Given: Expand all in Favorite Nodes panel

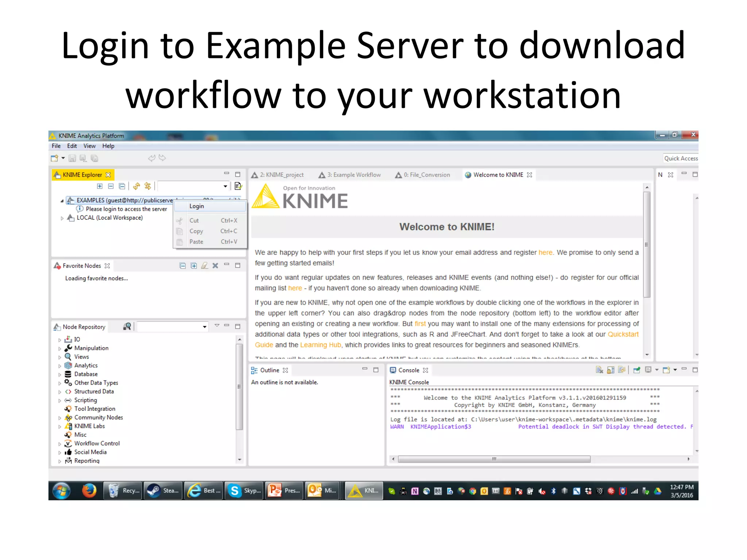Looking at the screenshot, I should (194, 266).
